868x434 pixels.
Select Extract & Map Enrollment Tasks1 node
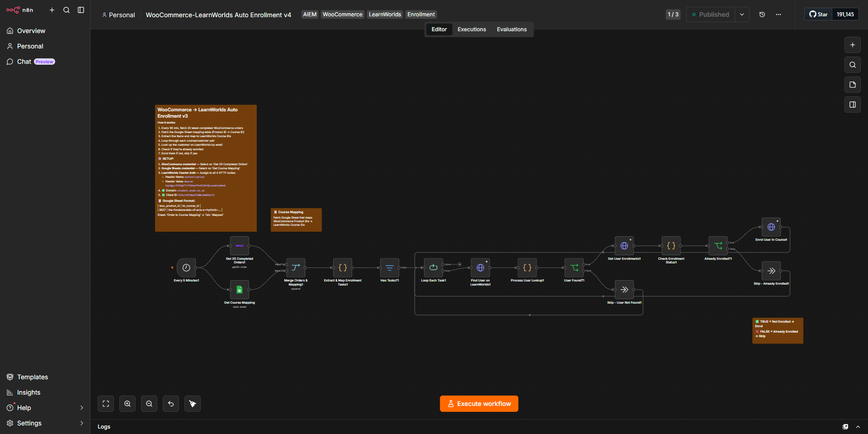point(343,268)
